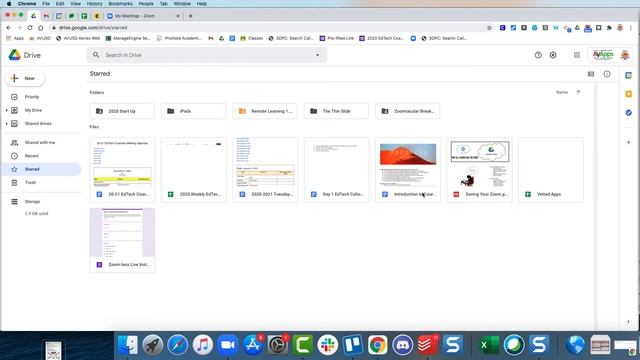The image size is (640, 360).
Task: Select the Zoom-less Live form file
Action: point(122,240)
